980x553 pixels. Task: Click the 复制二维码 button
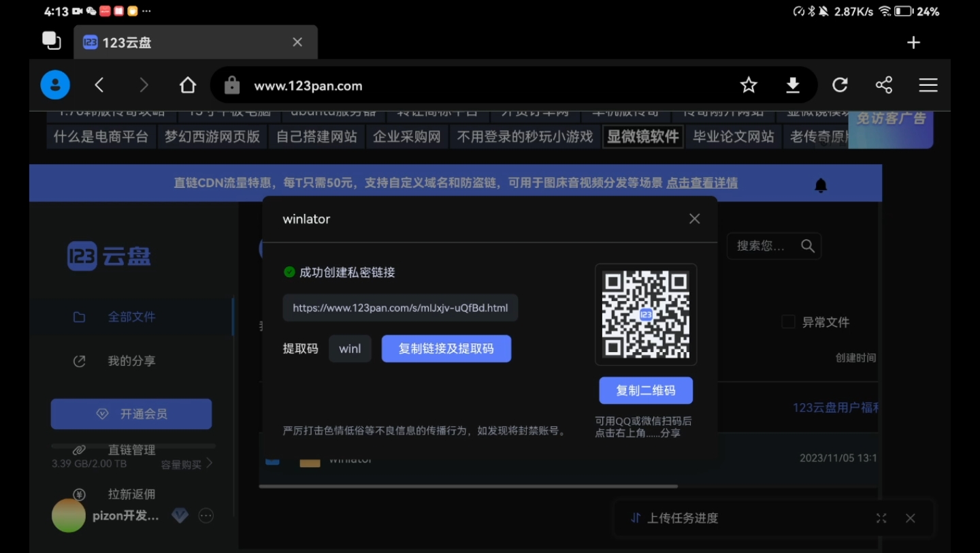[x=646, y=390]
